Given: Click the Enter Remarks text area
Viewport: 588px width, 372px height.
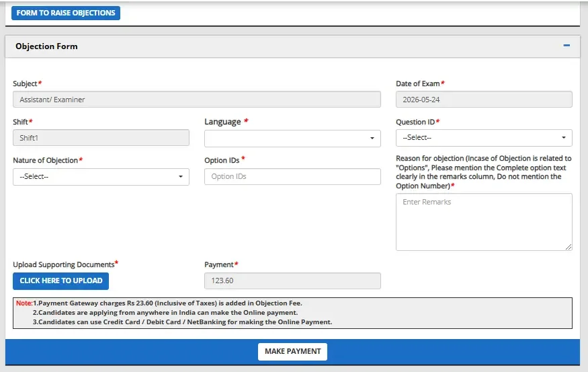Looking at the screenshot, I should coord(484,222).
